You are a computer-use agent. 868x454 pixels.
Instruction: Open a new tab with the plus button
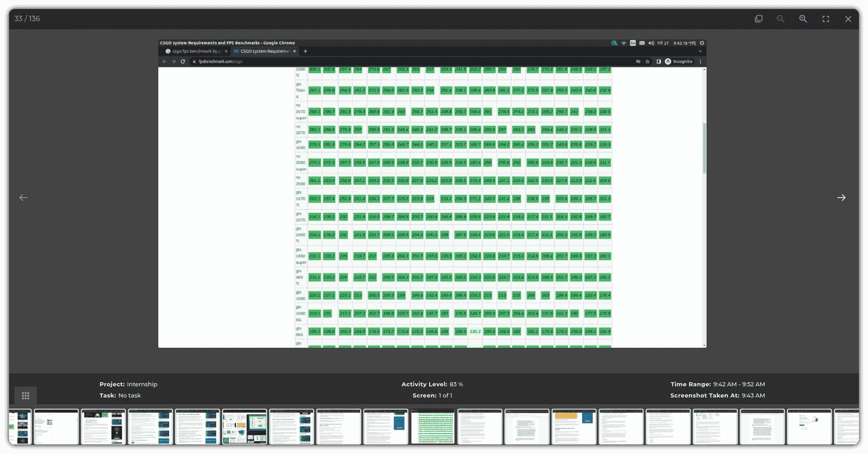305,52
